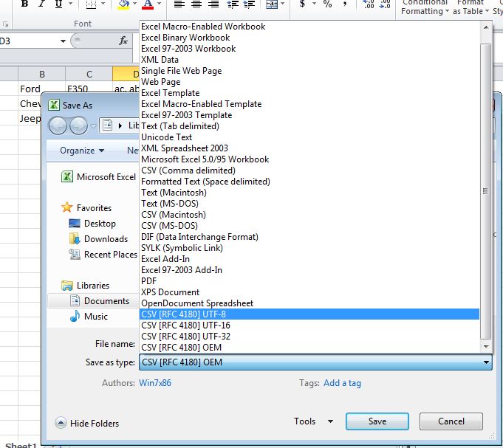Choose Single File Web Page type
503x448 pixels.
tap(309, 71)
